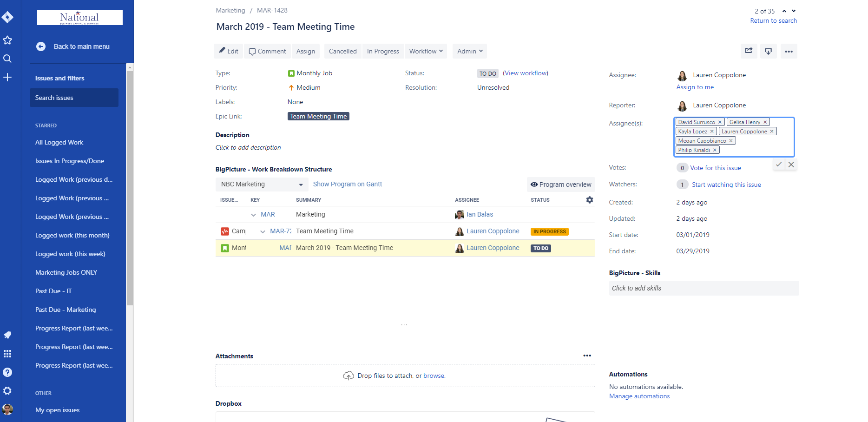The width and height of the screenshot is (868, 422).
Task: Open Show Program on Gantt link
Action: click(348, 184)
